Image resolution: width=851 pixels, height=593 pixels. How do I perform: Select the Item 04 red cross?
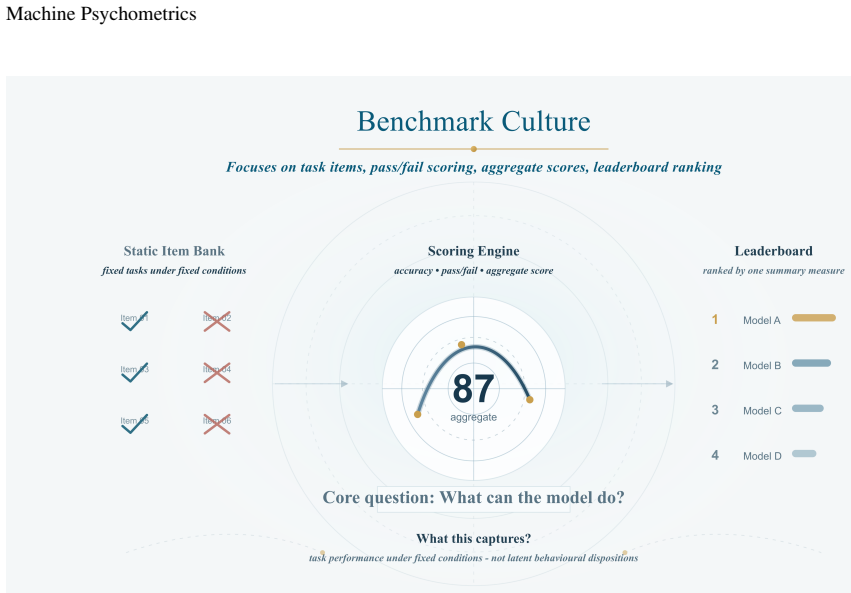pyautogui.click(x=217, y=372)
